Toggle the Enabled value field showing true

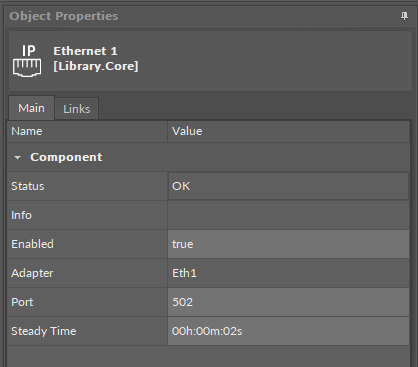point(289,244)
